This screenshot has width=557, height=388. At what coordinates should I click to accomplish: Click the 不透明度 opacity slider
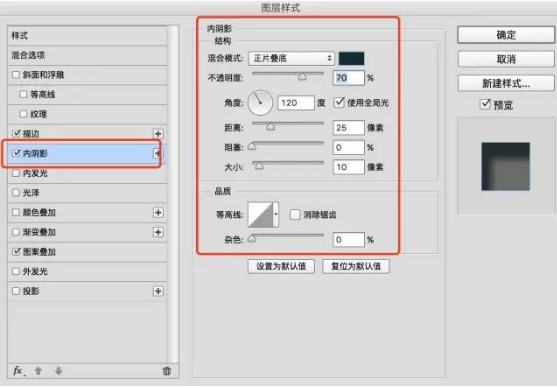tap(288, 75)
